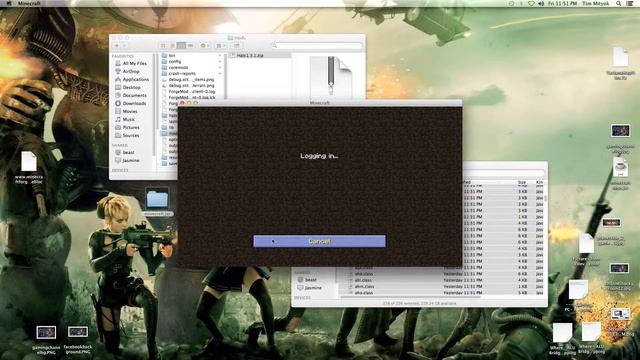Screen dimensions: 640x360
Task: Open the Arrange dropdown in Finder toolbar
Action: click(x=221, y=46)
